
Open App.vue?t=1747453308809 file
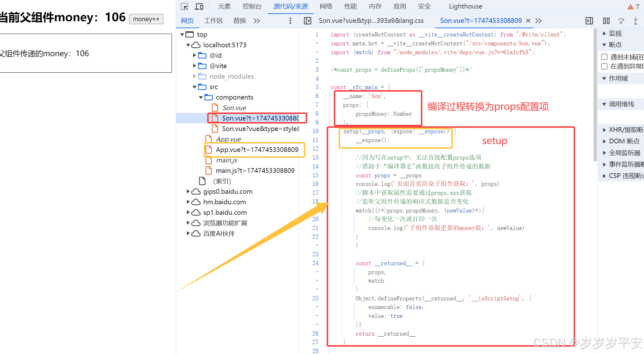[x=257, y=150]
